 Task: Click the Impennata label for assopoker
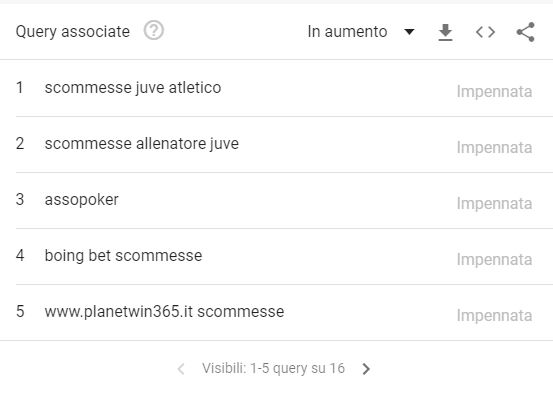(x=494, y=204)
